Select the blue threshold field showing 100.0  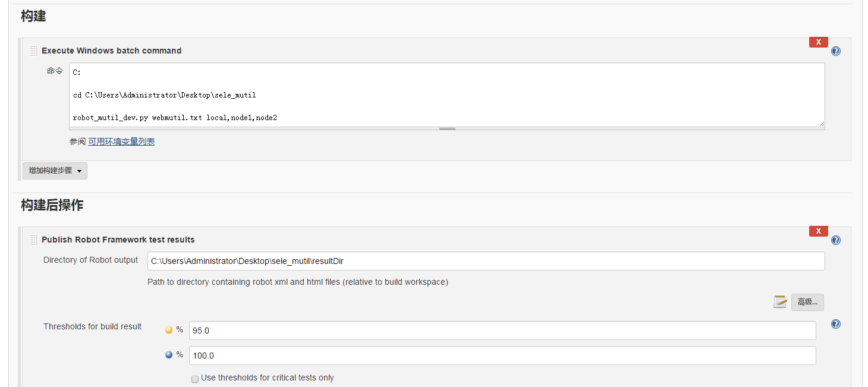(502, 355)
